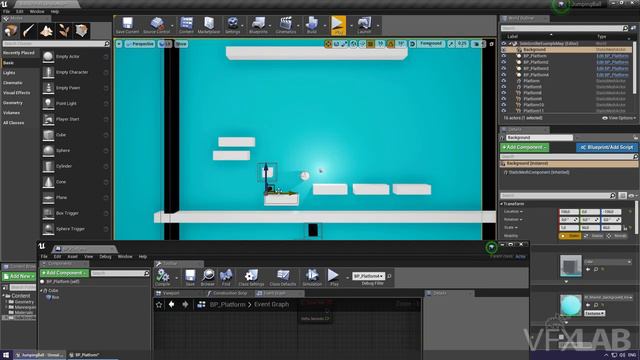Viewport: 640px width, 360px height.
Task: Click the graph navigate forward arrow
Action: 185,304
